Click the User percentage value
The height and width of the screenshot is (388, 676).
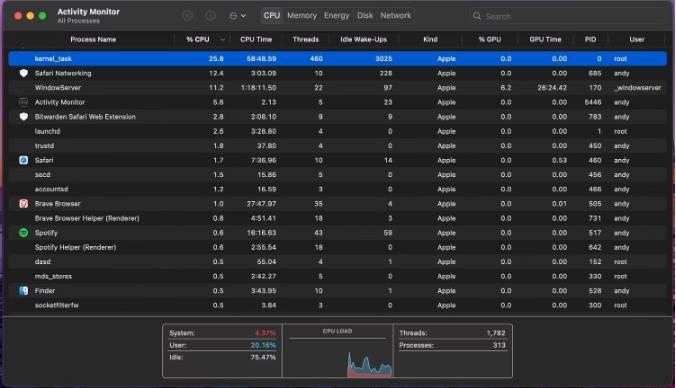[x=263, y=345]
